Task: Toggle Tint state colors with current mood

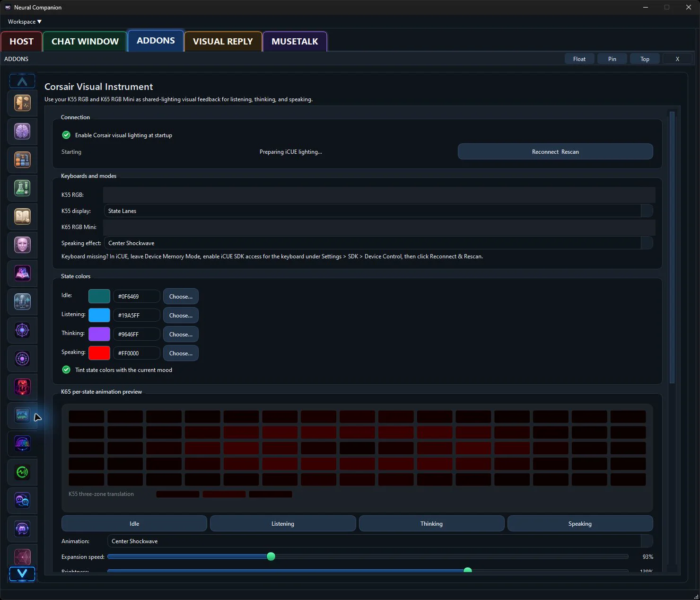Action: 66,370
